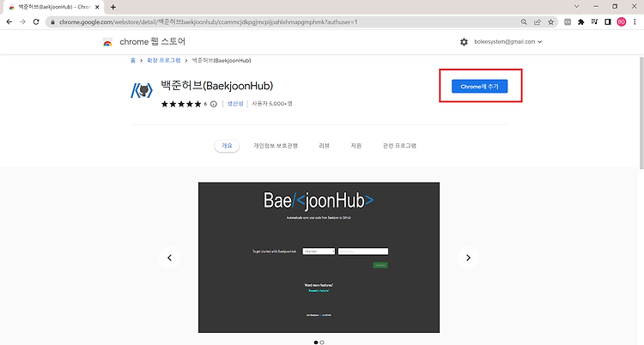This screenshot has width=644, height=345.
Task: Switch to the 리뷰 tab
Action: click(324, 146)
